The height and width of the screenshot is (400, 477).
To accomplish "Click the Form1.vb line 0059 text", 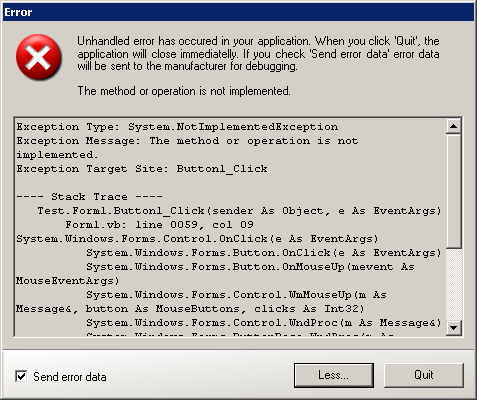I will click(159, 225).
